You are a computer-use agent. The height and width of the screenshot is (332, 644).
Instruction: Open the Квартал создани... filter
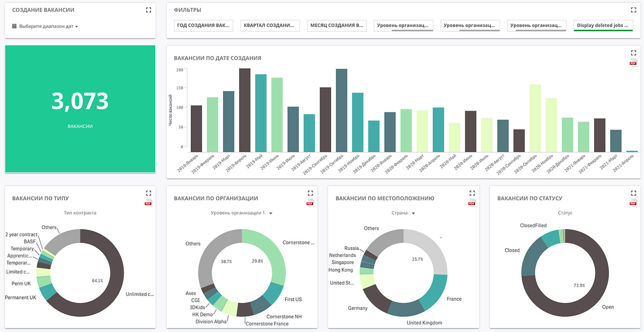(270, 25)
